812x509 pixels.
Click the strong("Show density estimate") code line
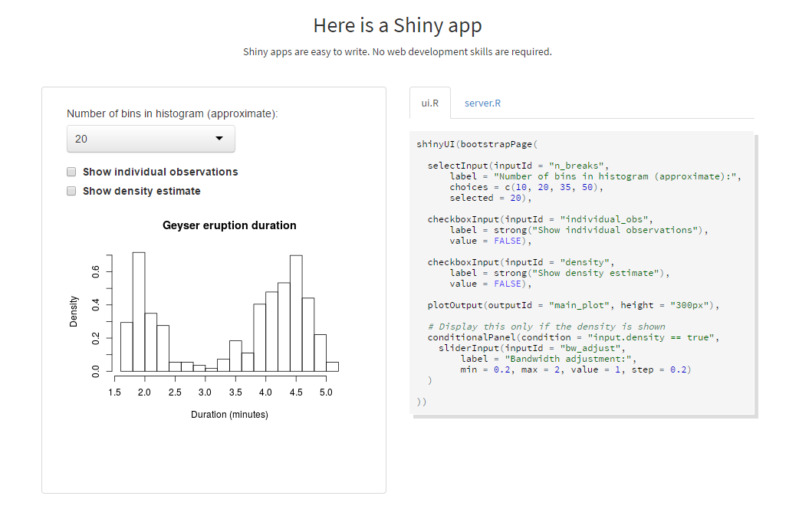click(x=560, y=273)
